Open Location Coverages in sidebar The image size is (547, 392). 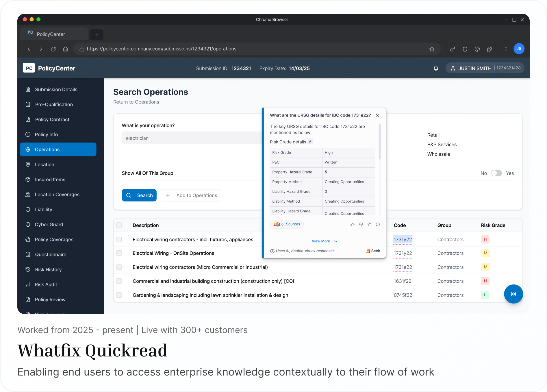pyautogui.click(x=58, y=195)
